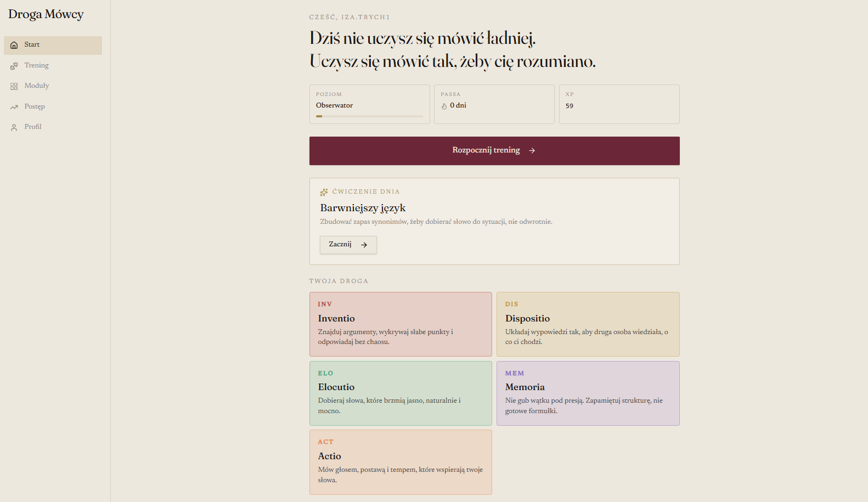Click the ELO tag label
Screen dimensions: 868x502
pos(325,373)
